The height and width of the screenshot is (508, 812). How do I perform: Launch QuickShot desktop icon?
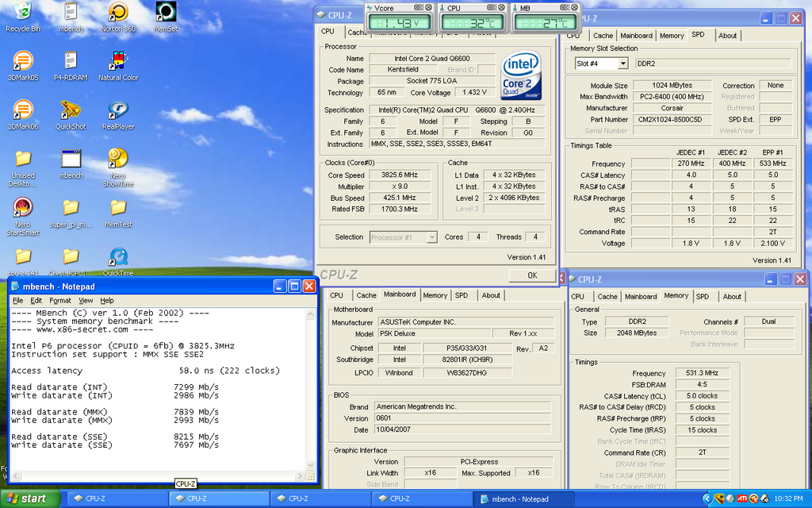(x=71, y=114)
